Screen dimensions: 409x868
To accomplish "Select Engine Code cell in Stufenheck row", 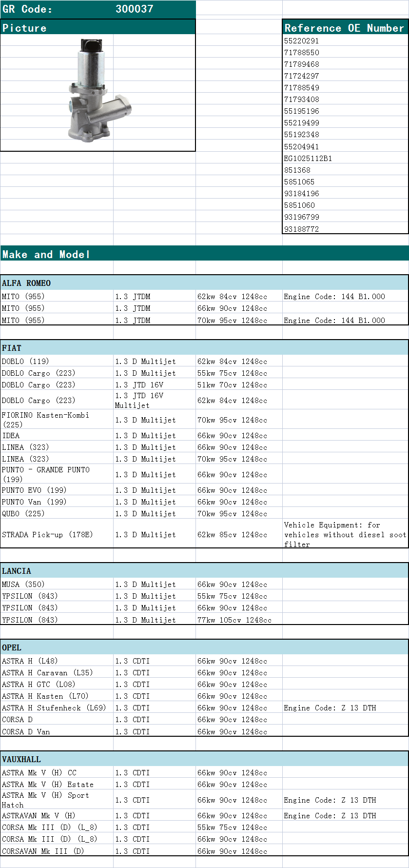I will click(345, 707).
